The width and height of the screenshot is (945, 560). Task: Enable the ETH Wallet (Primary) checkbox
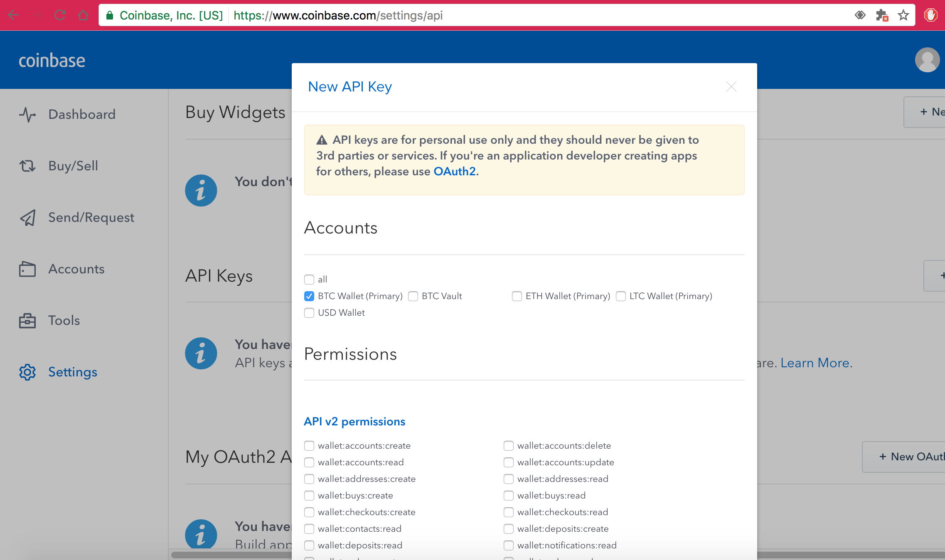coord(517,296)
